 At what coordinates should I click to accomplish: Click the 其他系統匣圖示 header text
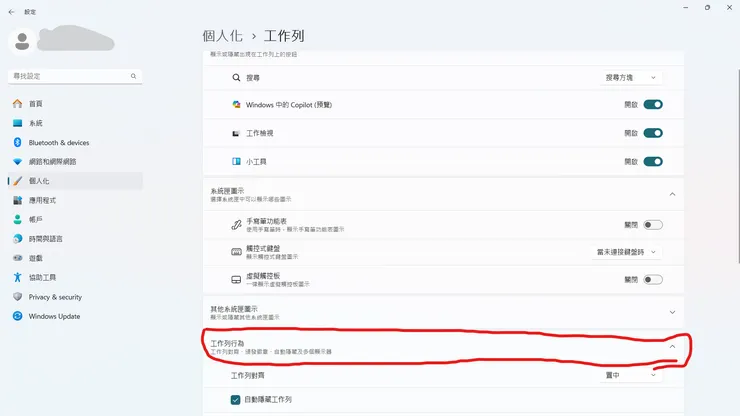coord(234,309)
